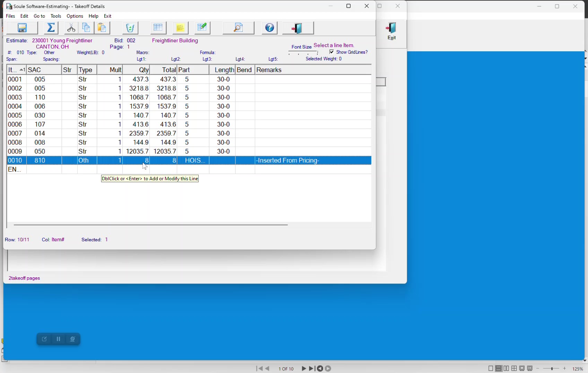
Task: Click the edit grid with pencil icon
Action: coord(203,28)
